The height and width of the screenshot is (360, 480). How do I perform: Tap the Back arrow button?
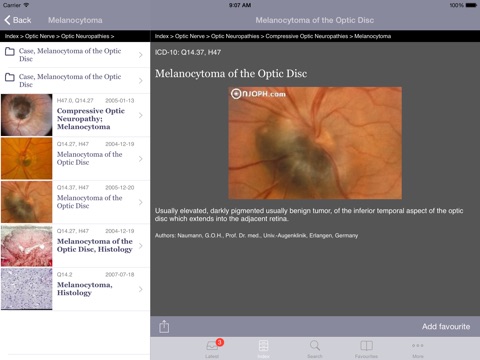(x=18, y=20)
